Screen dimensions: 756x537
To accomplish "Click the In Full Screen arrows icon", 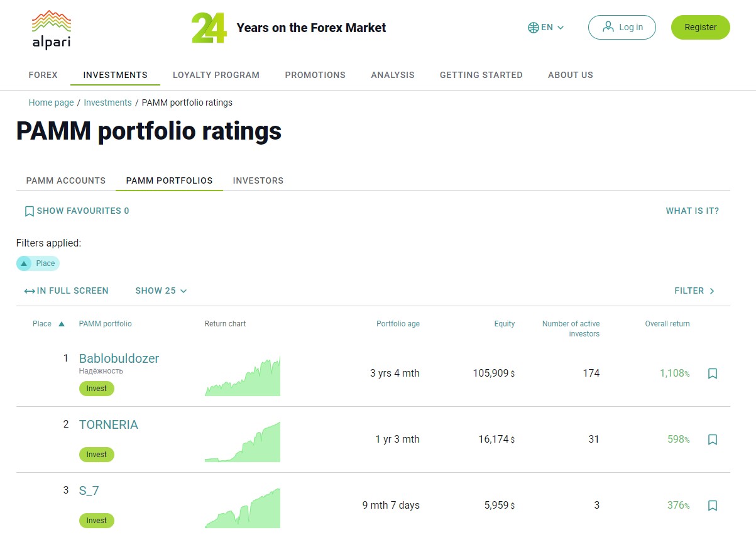I will click(x=28, y=291).
